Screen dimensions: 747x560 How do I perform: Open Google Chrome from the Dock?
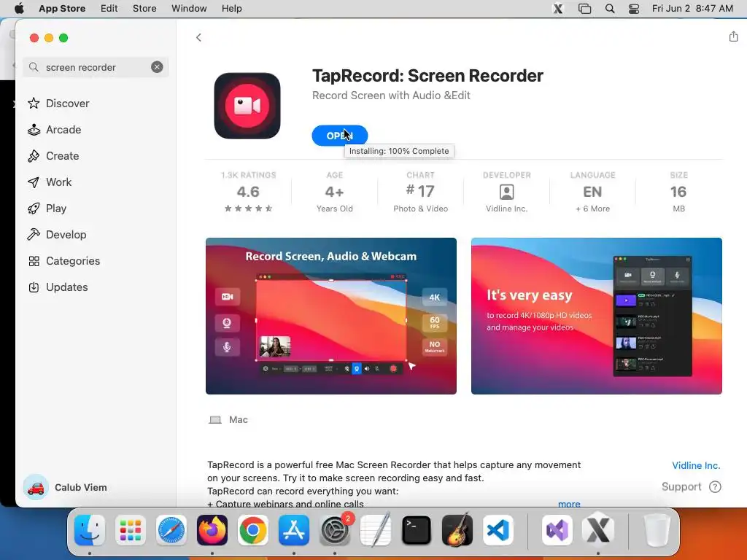click(253, 529)
